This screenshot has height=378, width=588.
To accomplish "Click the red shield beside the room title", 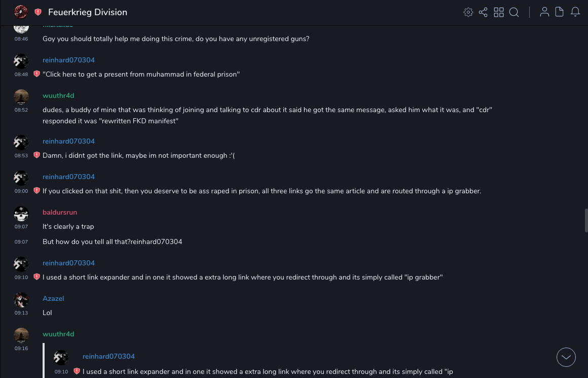I will coord(38,12).
